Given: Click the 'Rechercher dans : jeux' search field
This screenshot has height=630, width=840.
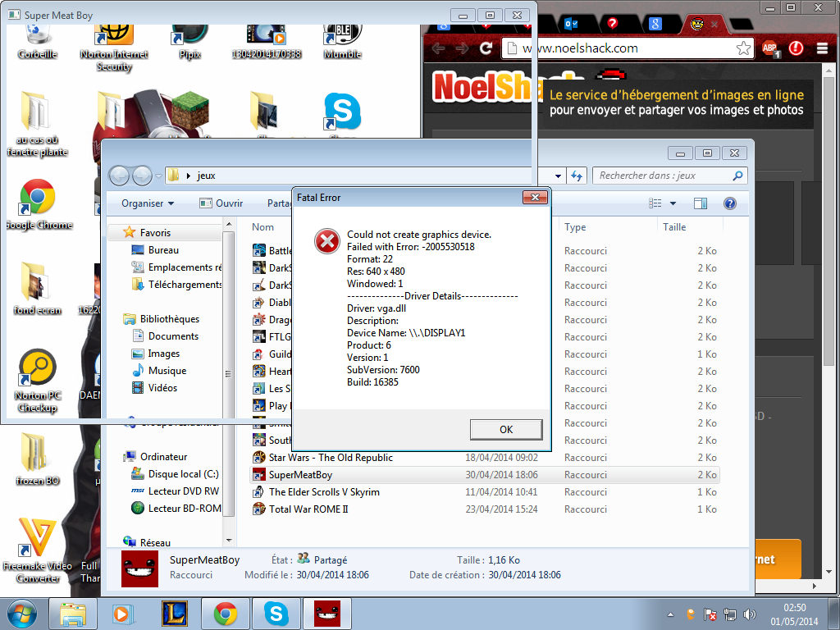Looking at the screenshot, I should point(669,176).
